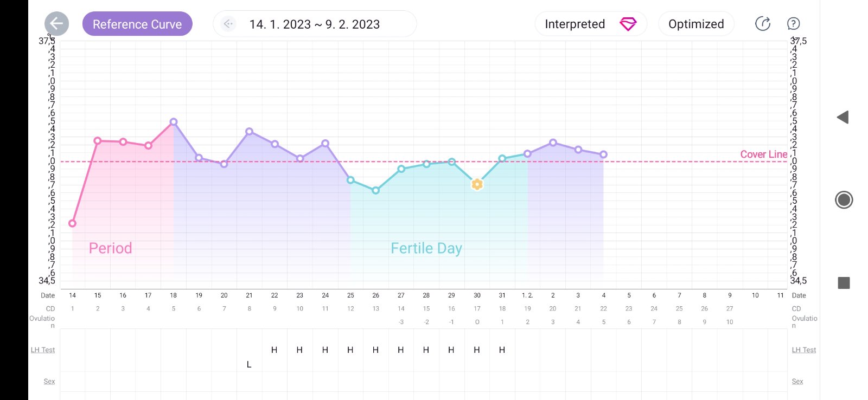Open the Sex row label
The height and width of the screenshot is (400, 868).
pyautogui.click(x=49, y=382)
